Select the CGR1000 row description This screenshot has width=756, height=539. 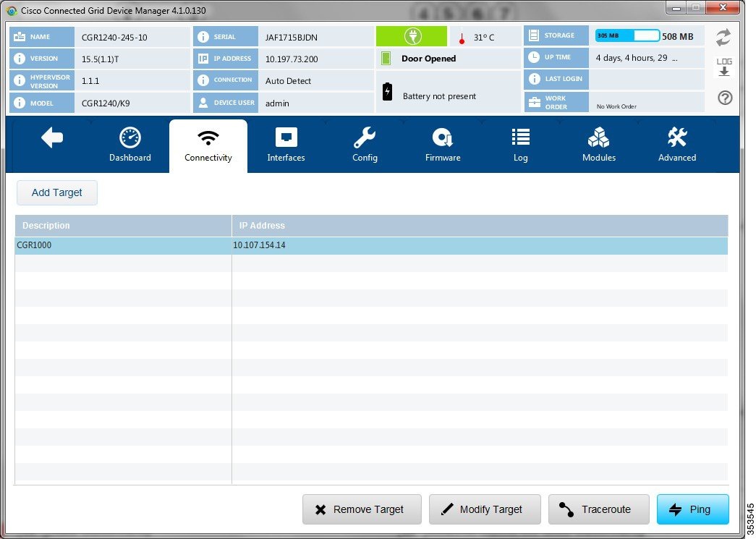tap(34, 245)
